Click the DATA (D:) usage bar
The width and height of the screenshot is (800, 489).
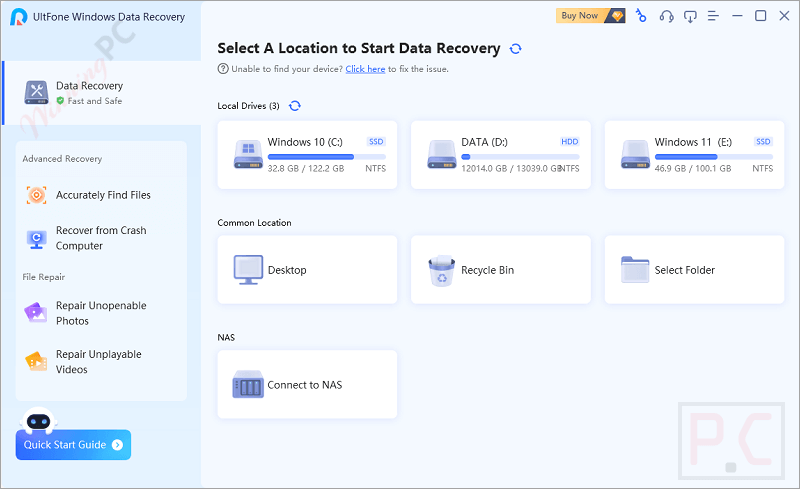tap(520, 157)
